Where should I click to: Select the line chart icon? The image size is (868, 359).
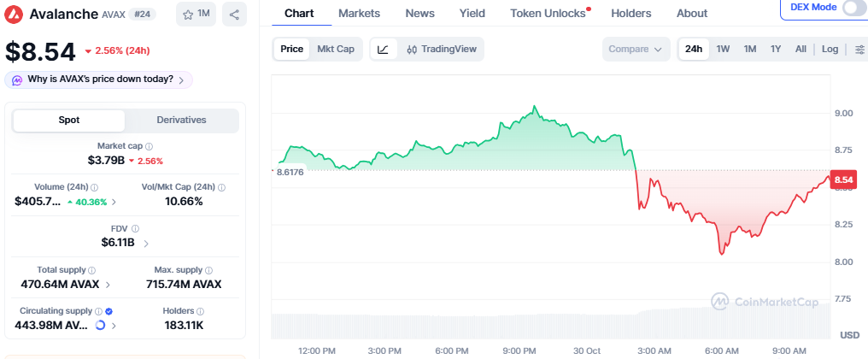click(383, 50)
